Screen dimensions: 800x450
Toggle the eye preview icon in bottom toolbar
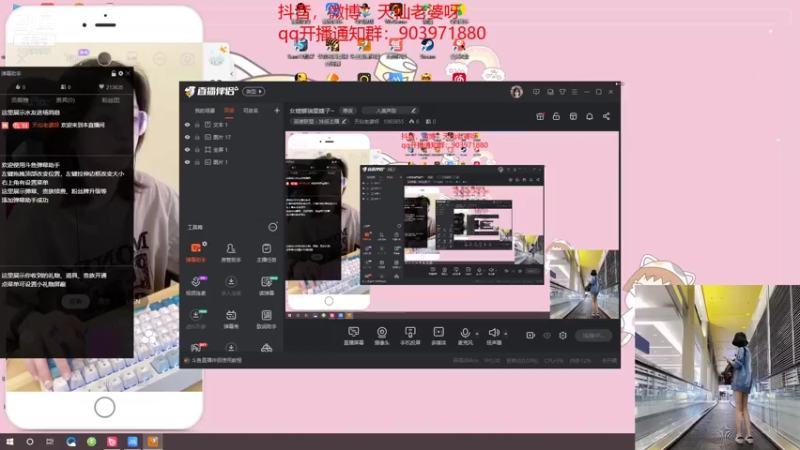click(x=547, y=335)
